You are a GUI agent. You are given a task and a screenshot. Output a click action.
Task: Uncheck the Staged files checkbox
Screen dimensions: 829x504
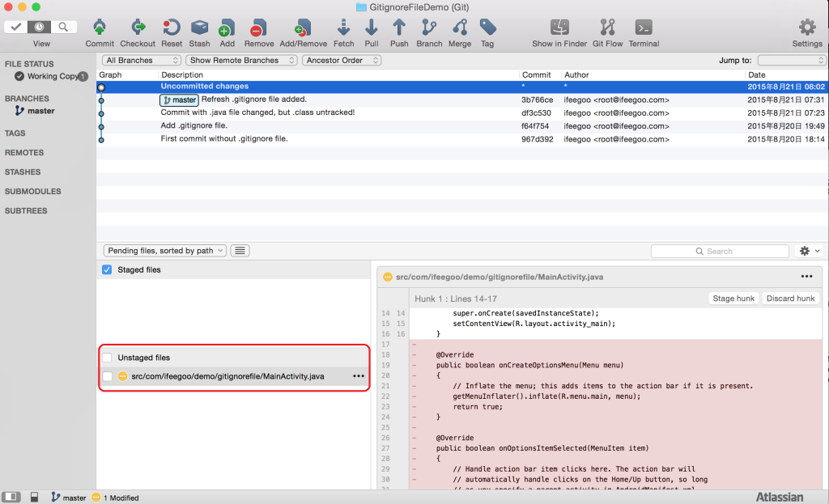click(107, 269)
